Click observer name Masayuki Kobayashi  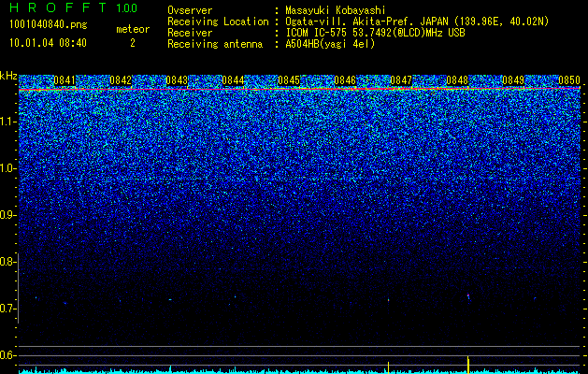336,10
